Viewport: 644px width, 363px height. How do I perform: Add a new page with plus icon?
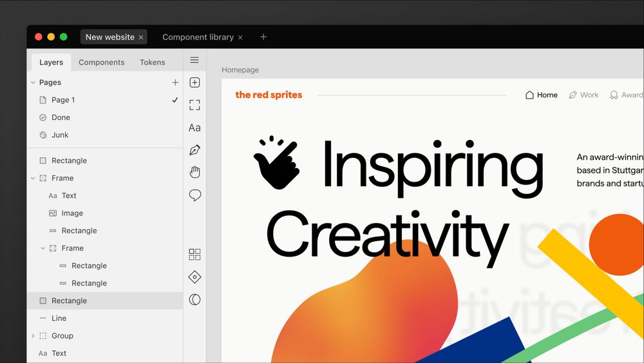tap(175, 83)
